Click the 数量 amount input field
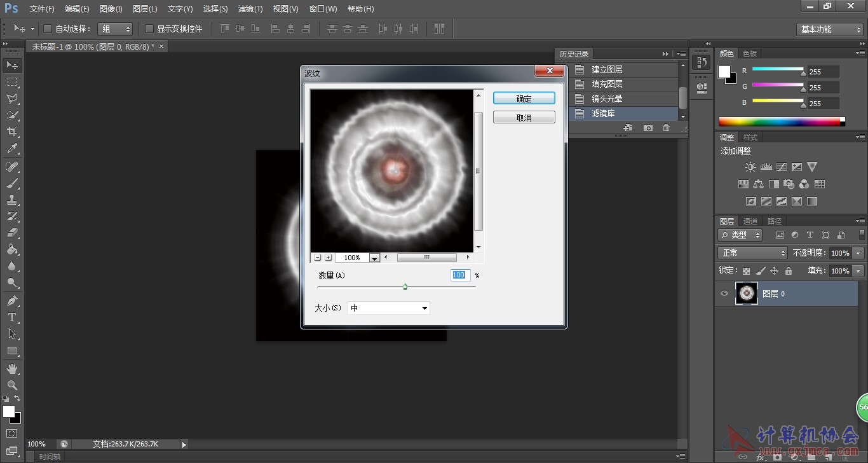The width and height of the screenshot is (868, 463). [459, 275]
